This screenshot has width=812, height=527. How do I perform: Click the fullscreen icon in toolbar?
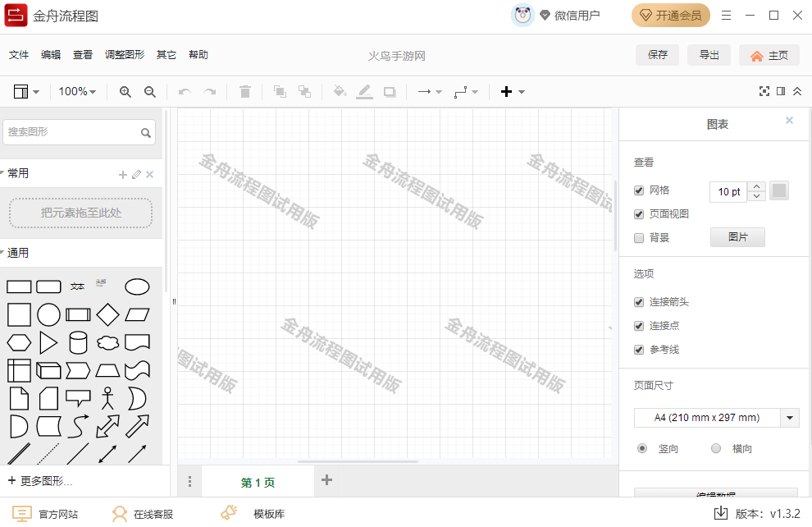tap(764, 91)
